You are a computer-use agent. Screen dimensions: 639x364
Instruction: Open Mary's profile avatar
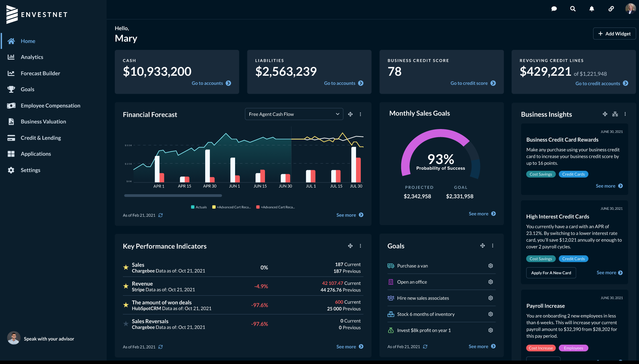(631, 9)
